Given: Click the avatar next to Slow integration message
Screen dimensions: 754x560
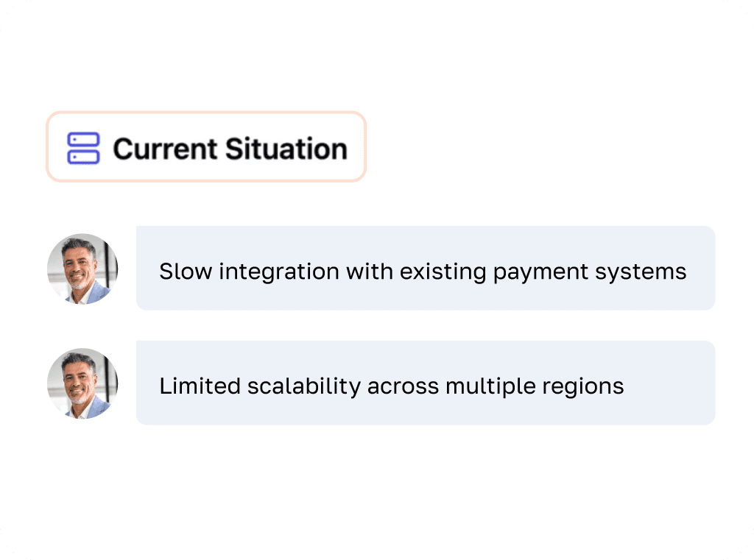Looking at the screenshot, I should click(x=82, y=269).
